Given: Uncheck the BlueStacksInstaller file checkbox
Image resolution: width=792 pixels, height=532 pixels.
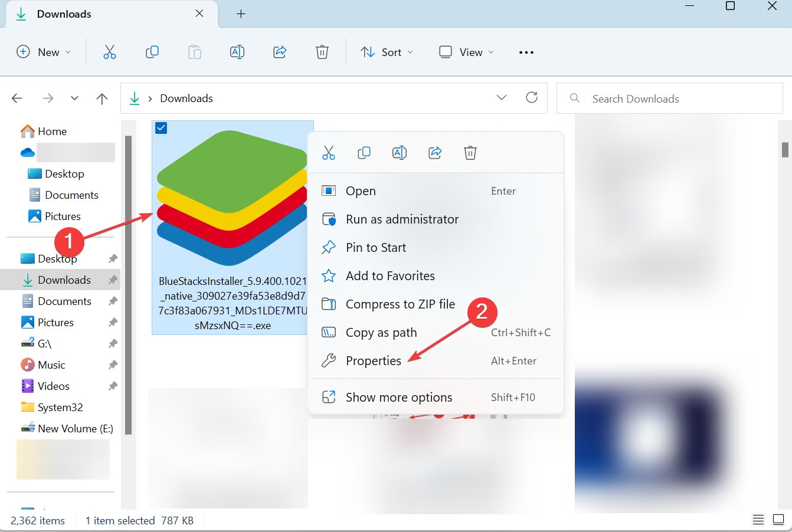Looking at the screenshot, I should pos(161,127).
